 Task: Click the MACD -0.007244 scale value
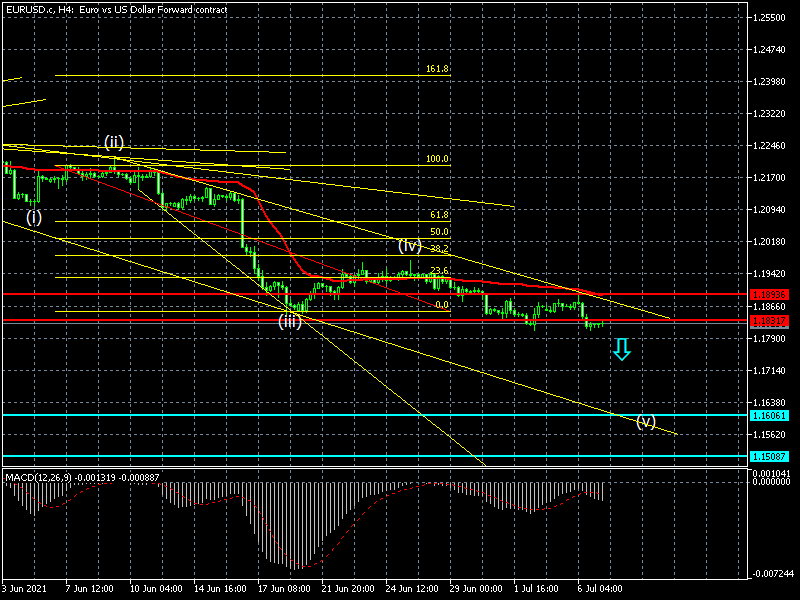[773, 573]
